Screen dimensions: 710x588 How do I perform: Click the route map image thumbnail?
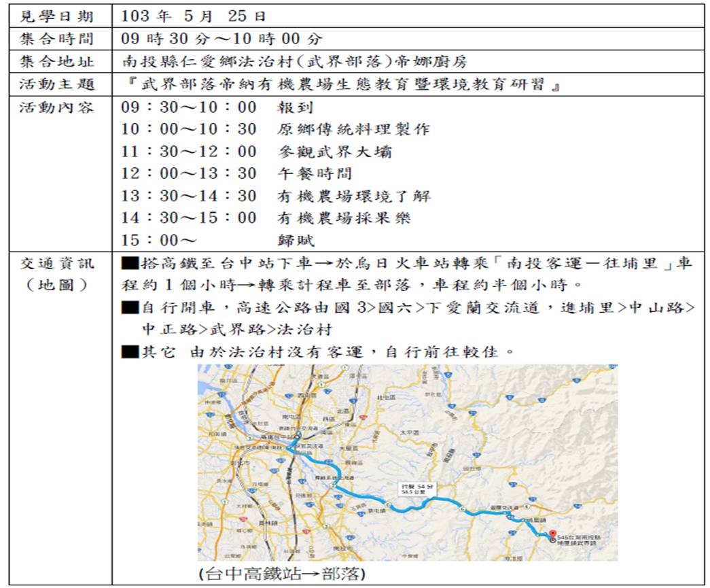pos(408,462)
